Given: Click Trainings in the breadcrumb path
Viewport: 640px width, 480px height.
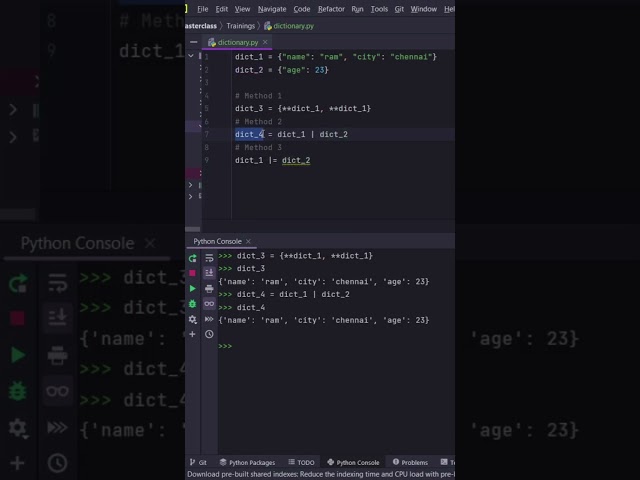Looking at the screenshot, I should [240, 26].
